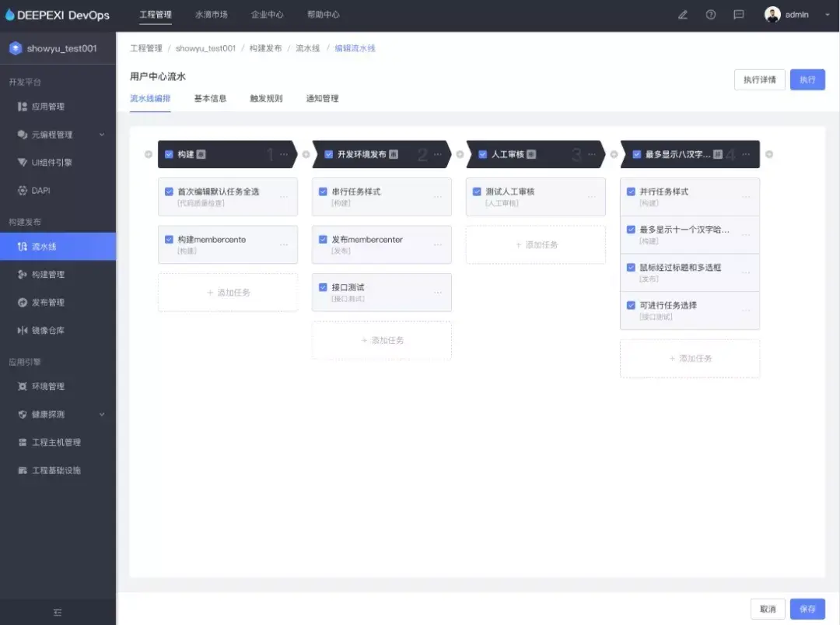The width and height of the screenshot is (840, 625).
Task: Switch to the 触发规则 tab
Action: 266,99
